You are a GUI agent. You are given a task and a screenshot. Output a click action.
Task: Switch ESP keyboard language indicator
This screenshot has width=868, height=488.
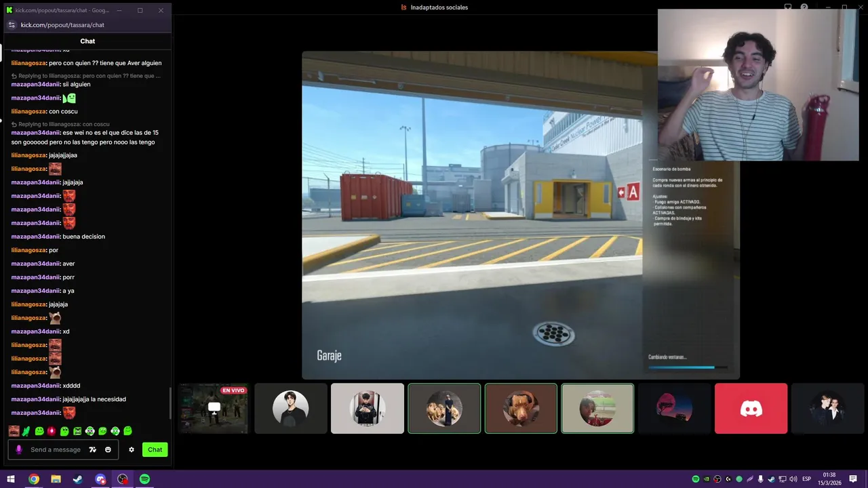click(807, 479)
